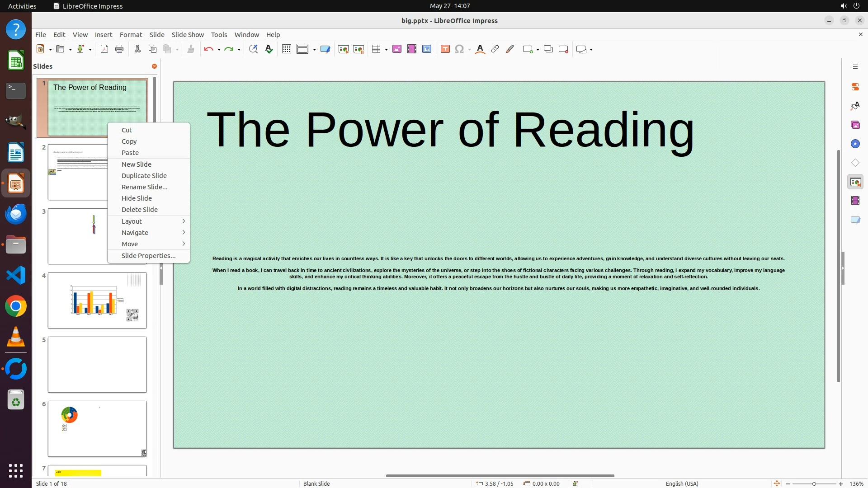The height and width of the screenshot is (488, 868).
Task: Select slide 4 thumbnail with bar chart
Action: pyautogui.click(x=97, y=300)
